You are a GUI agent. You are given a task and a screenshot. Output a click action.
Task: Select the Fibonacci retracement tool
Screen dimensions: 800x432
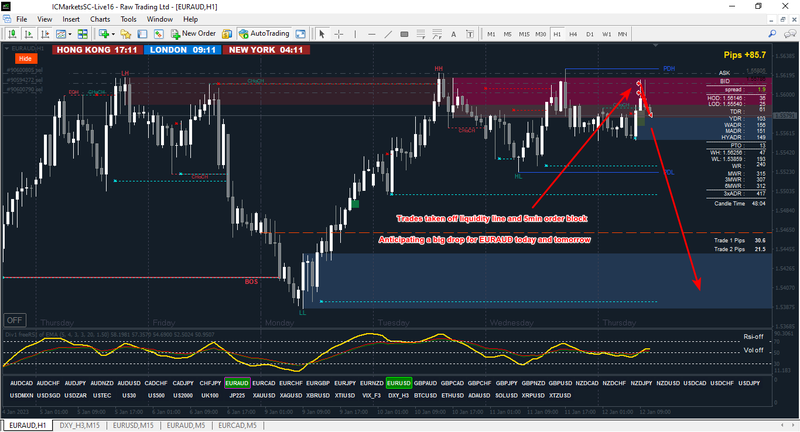coord(437,34)
